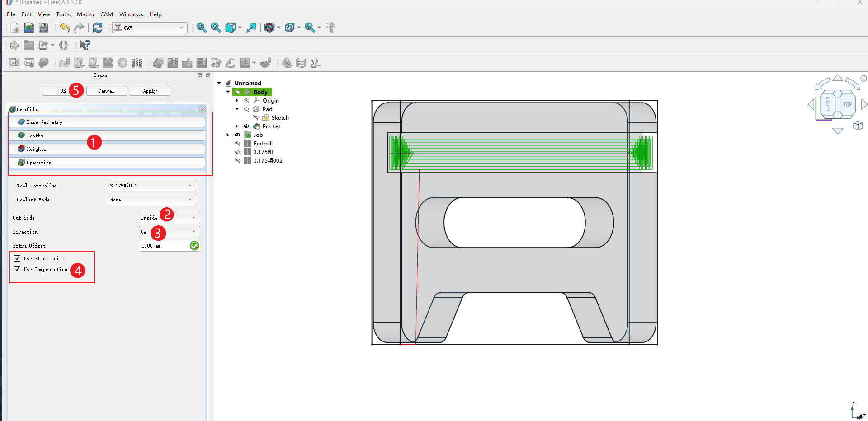Disable the Use Compensation checkbox
The width and height of the screenshot is (868, 421).
(17, 269)
